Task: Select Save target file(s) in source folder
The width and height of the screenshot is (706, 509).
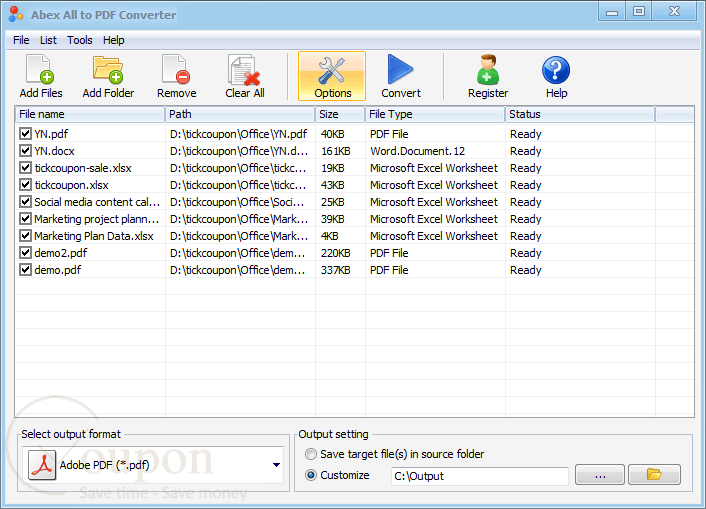Action: [311, 454]
